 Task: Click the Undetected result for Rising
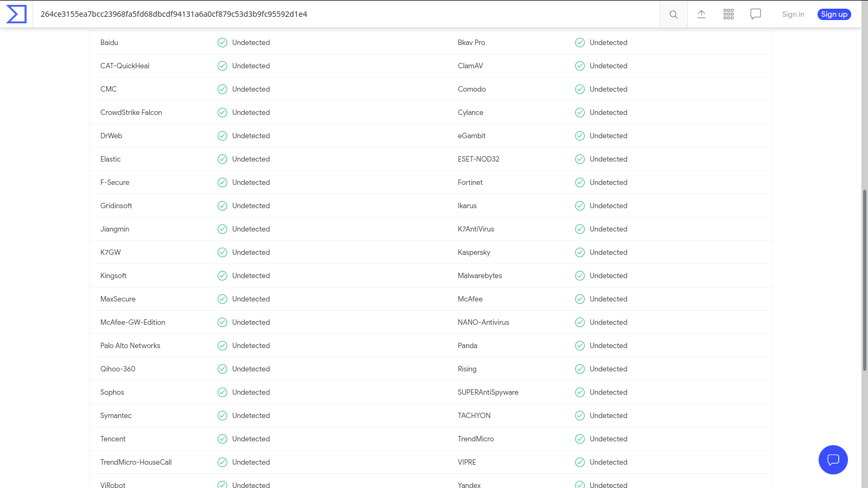coord(608,369)
